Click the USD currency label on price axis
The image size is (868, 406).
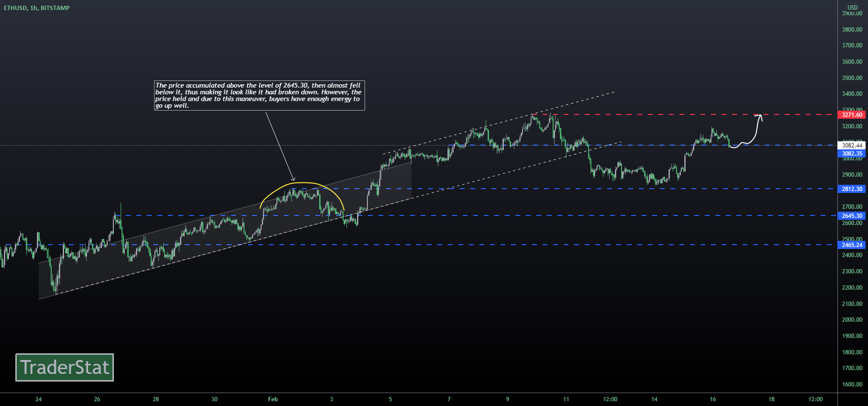[853, 7]
